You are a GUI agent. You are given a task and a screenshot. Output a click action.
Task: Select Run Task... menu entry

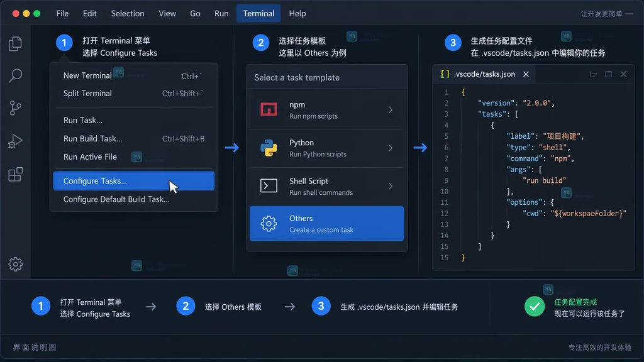[133, 120]
